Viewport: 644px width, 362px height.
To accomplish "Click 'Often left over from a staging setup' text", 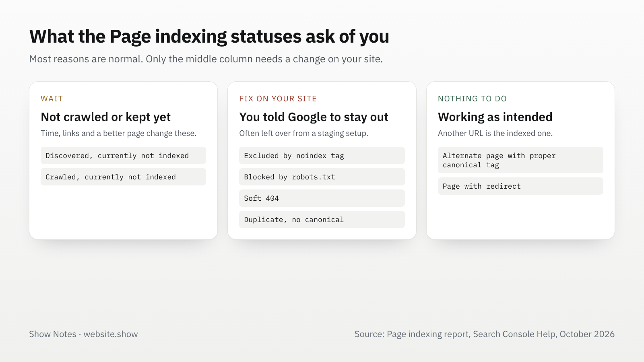I will (303, 133).
